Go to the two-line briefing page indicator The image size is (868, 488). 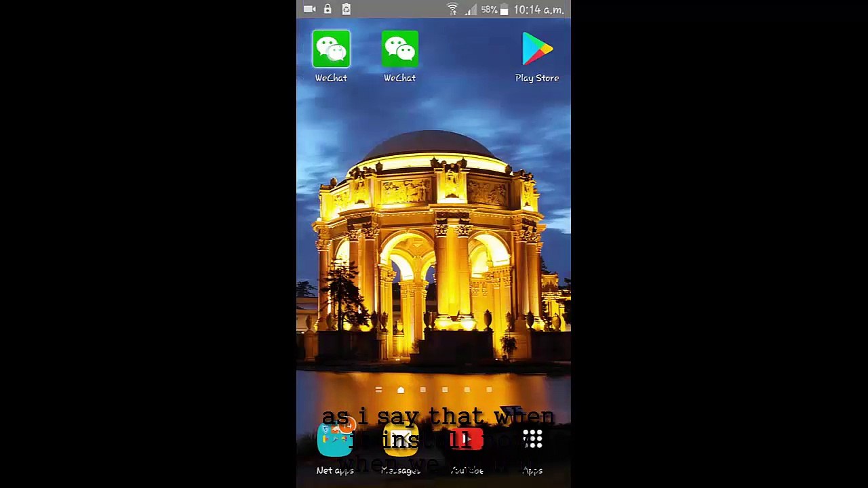(x=378, y=390)
